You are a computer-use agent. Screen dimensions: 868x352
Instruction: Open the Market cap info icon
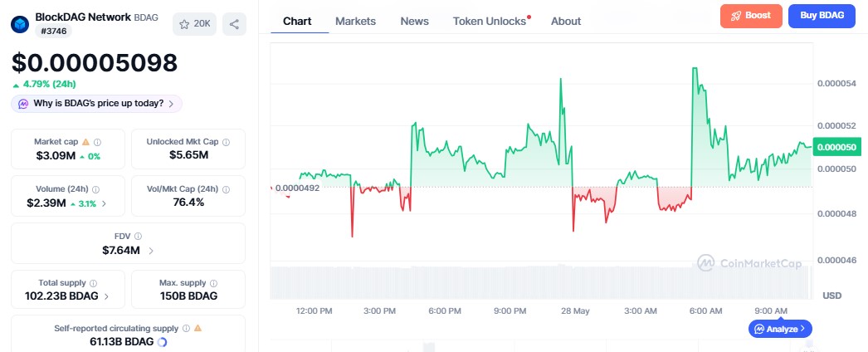[x=97, y=142]
